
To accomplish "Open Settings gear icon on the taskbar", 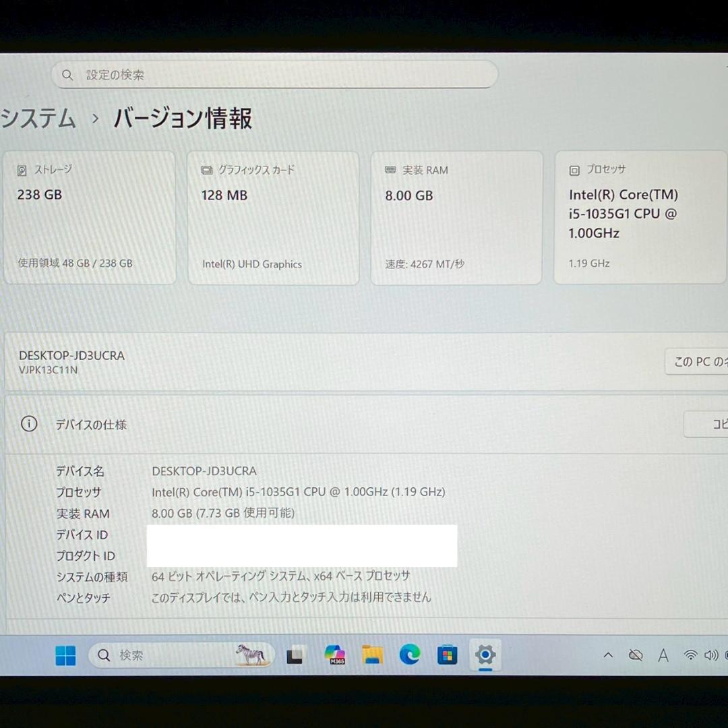I will (485, 655).
